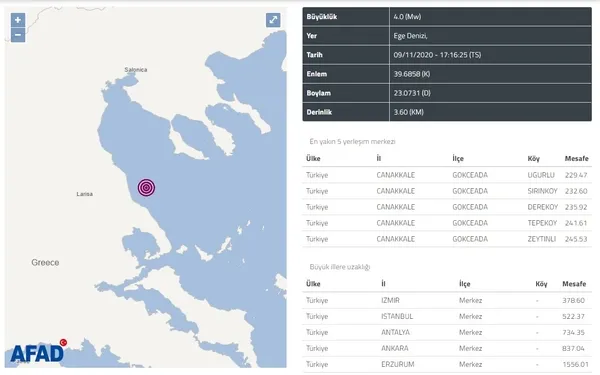600x375 pixels.
Task: Select the distance value 229.47
Action: 576,175
